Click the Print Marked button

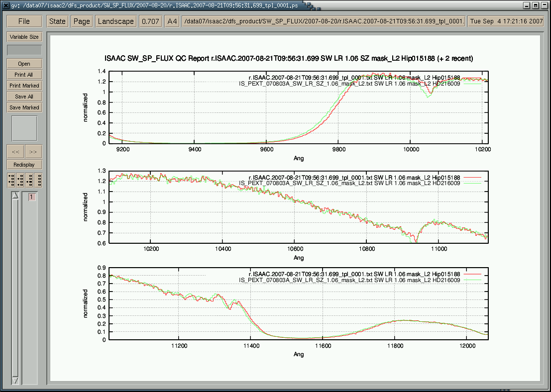(x=24, y=86)
